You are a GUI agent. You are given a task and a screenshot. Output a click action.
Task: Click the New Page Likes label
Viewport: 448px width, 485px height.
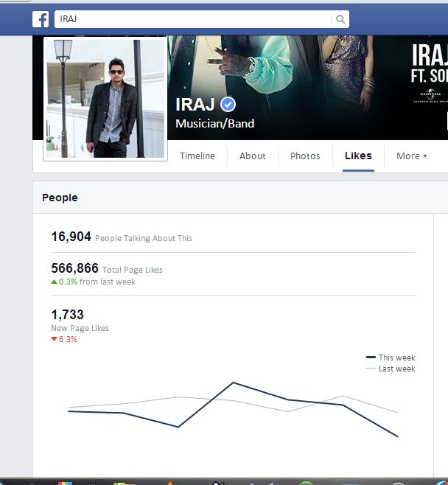(x=80, y=328)
